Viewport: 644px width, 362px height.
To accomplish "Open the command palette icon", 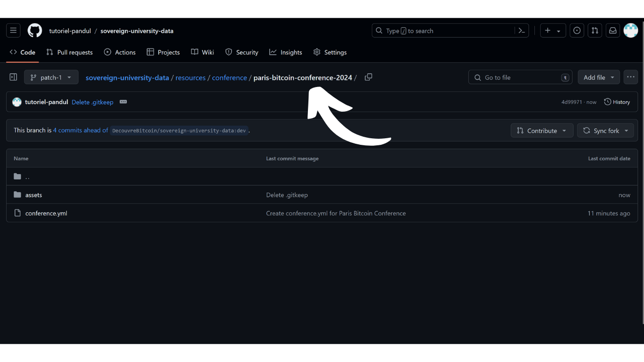I will 522,31.
